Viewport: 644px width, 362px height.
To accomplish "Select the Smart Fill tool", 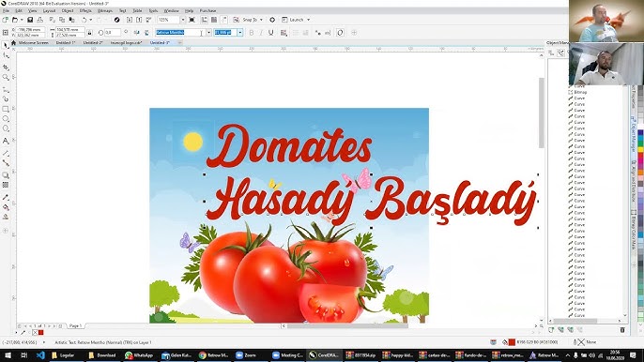I will pos(6,218).
